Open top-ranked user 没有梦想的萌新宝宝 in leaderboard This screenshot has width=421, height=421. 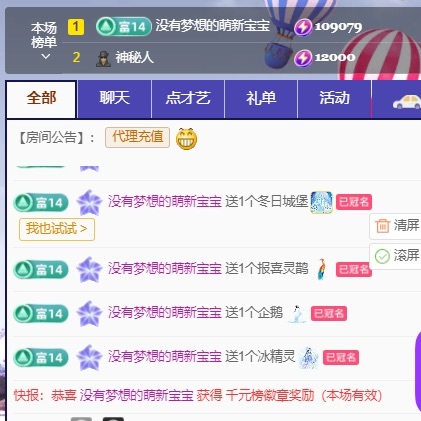[212, 26]
